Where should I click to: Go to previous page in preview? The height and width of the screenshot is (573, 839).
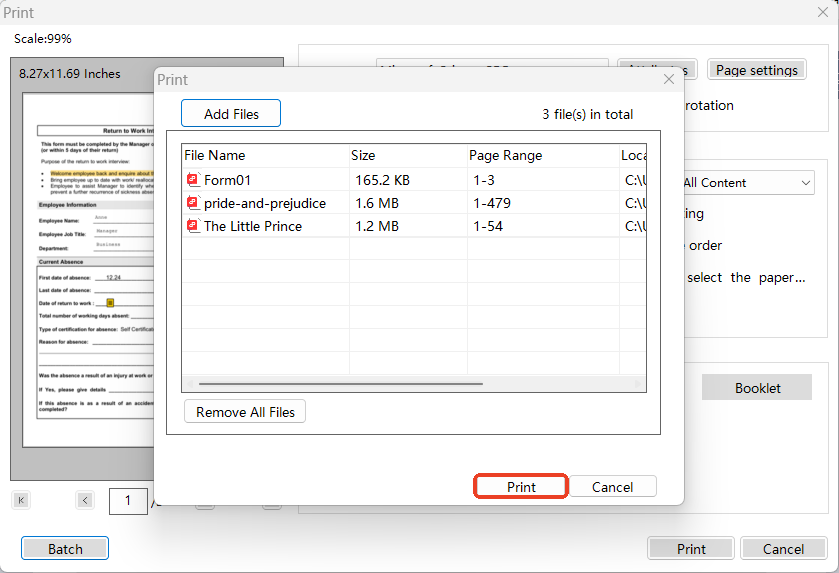[85, 500]
